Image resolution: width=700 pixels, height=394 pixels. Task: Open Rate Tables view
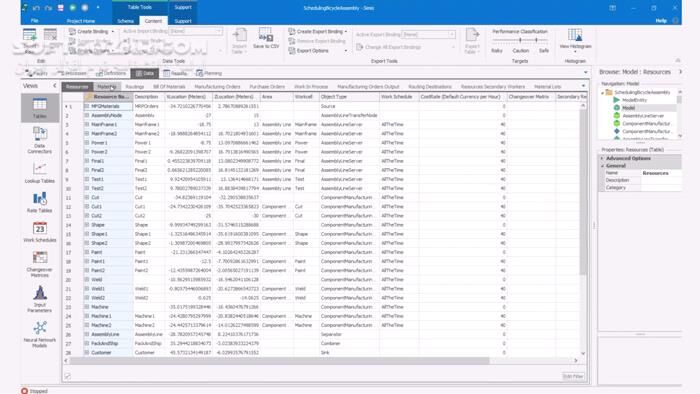tap(40, 202)
